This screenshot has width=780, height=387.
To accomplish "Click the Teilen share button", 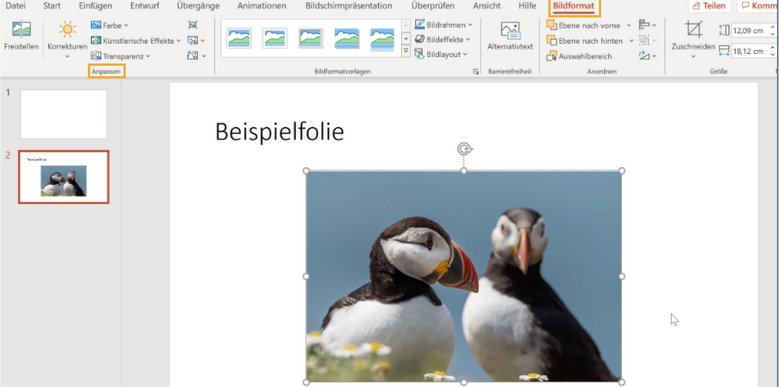I will [709, 6].
